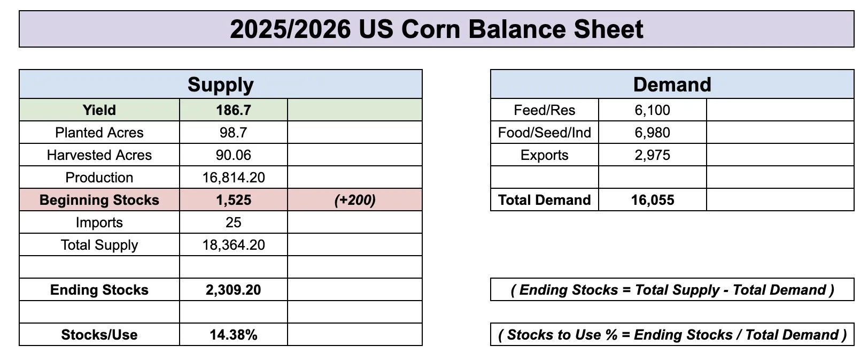868x353 pixels.
Task: Select the Demand table header
Action: click(672, 84)
